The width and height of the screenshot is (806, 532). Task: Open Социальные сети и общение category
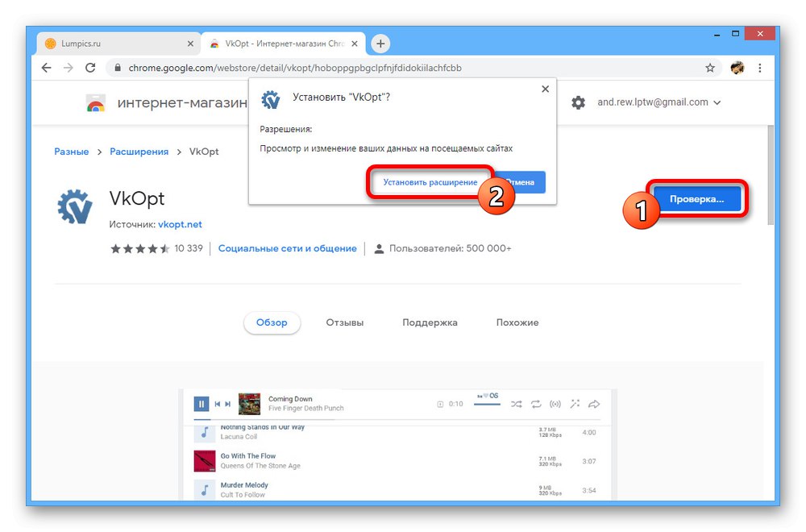tap(288, 248)
